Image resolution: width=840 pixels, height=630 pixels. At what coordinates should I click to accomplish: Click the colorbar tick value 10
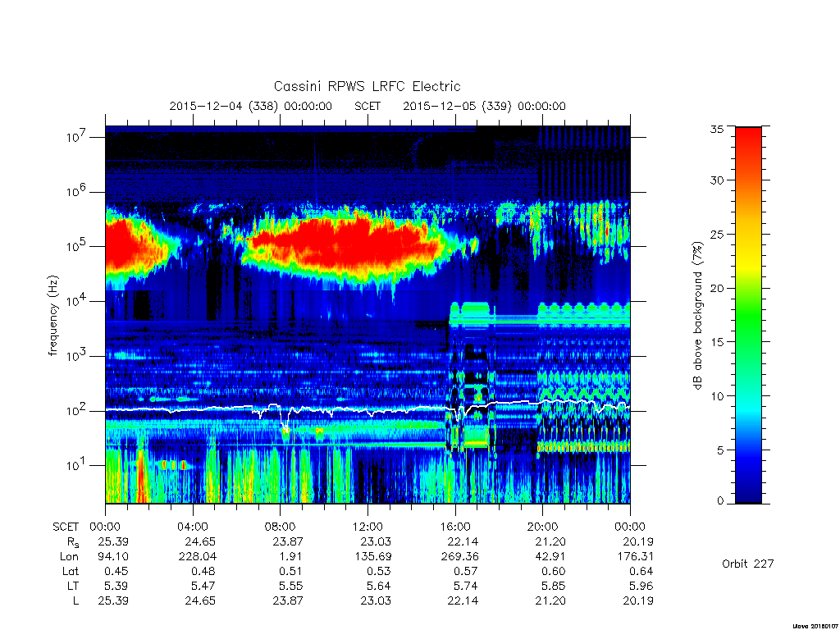[717, 395]
